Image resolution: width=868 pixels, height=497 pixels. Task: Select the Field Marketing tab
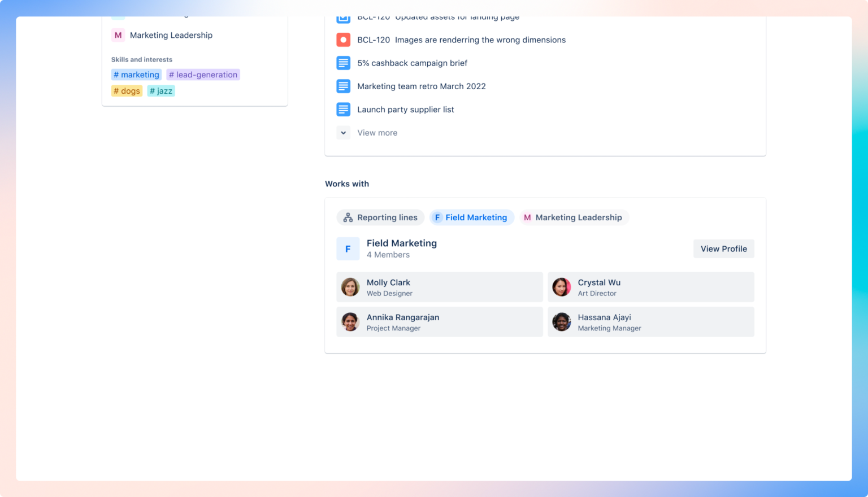click(x=471, y=217)
